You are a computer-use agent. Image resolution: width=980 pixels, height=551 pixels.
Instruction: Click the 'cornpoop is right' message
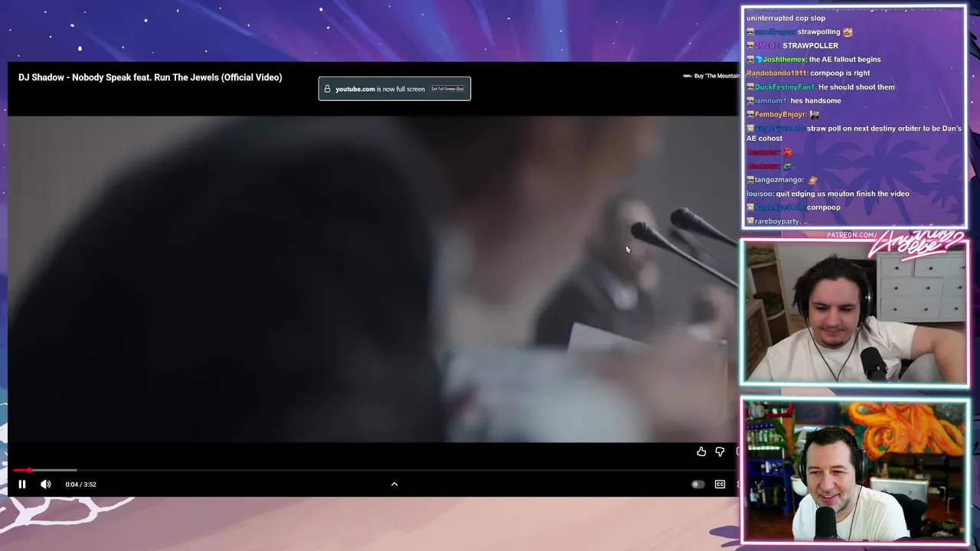[x=840, y=73]
